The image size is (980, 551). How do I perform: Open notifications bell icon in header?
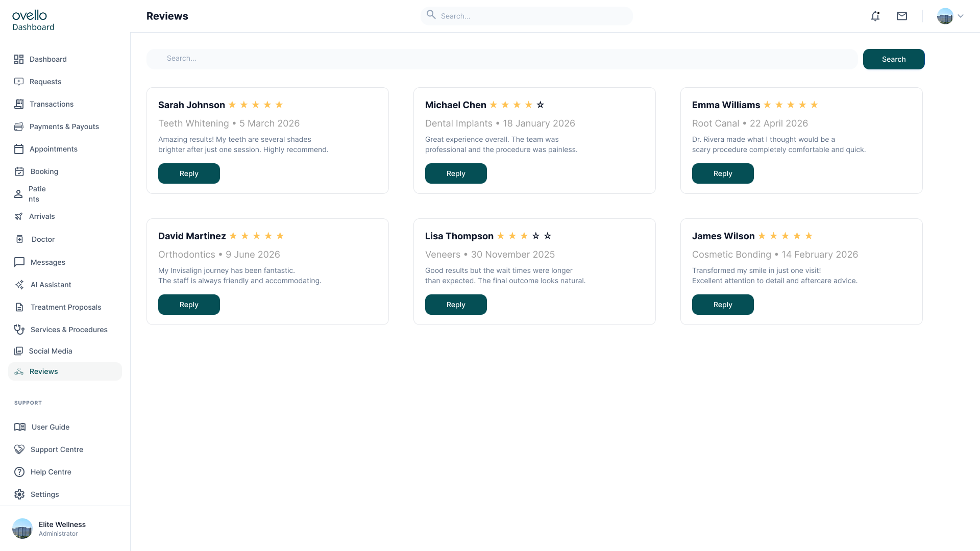[875, 16]
